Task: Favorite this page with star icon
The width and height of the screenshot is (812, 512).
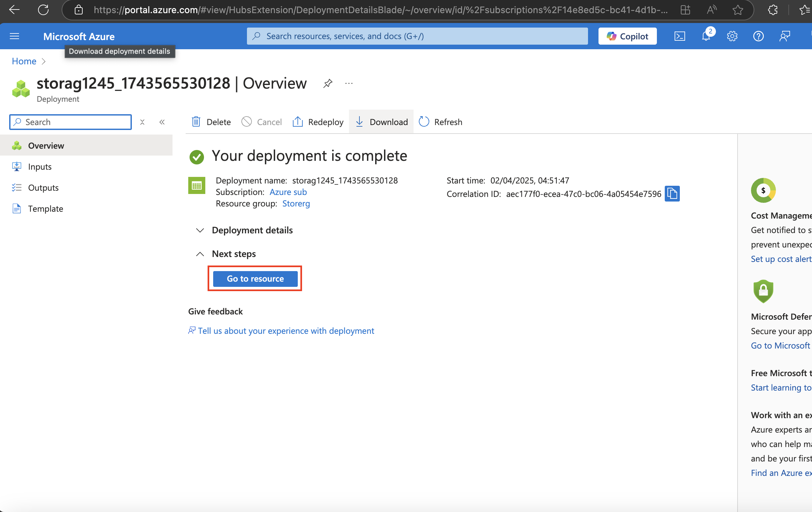Action: point(738,10)
